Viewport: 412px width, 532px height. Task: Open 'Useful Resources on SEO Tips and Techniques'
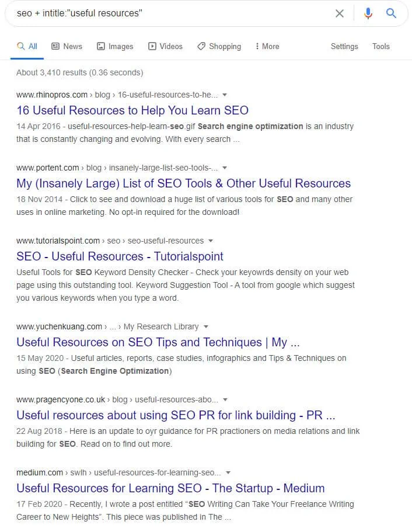(x=158, y=342)
